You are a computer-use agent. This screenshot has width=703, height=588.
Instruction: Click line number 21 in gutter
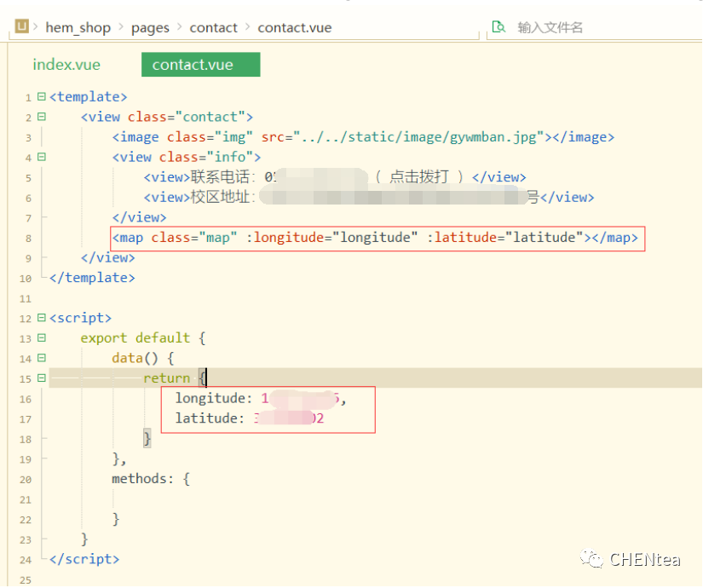click(x=26, y=499)
